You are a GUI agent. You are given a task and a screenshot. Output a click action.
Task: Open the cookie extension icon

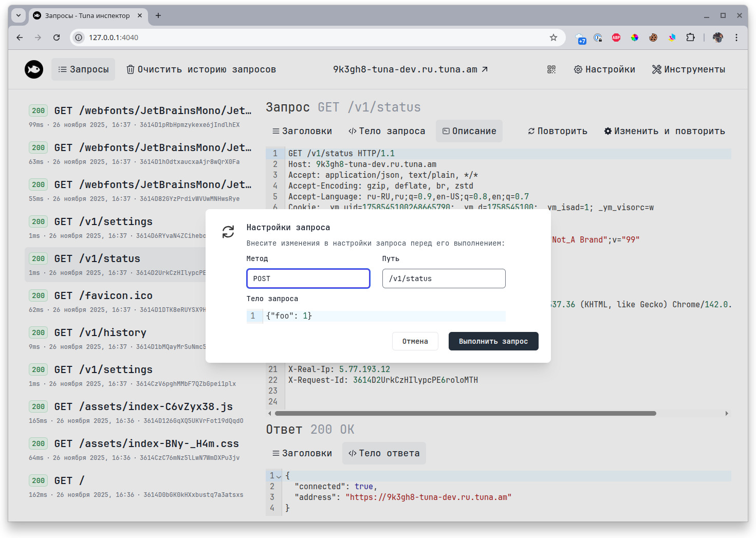[x=653, y=38]
